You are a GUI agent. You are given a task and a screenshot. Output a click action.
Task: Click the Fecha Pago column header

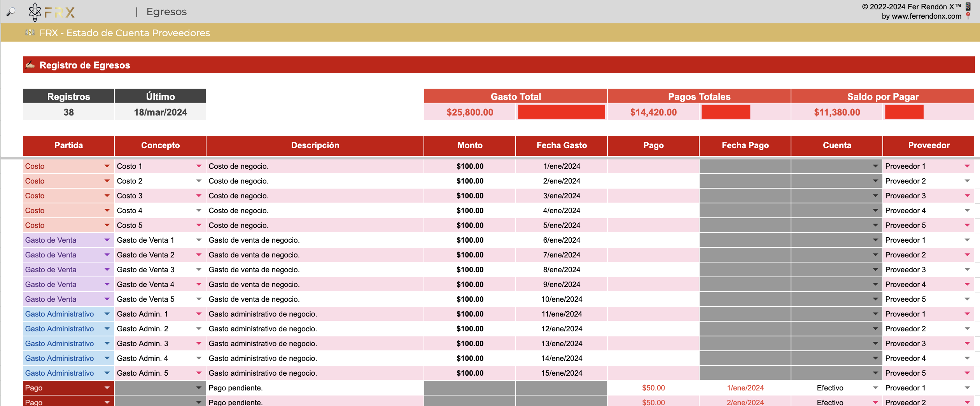745,145
